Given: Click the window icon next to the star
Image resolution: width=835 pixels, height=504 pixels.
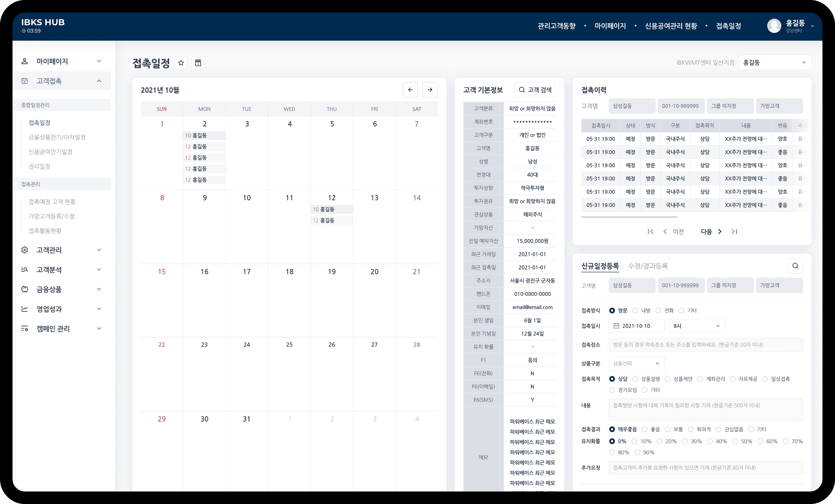Looking at the screenshot, I should point(198,63).
